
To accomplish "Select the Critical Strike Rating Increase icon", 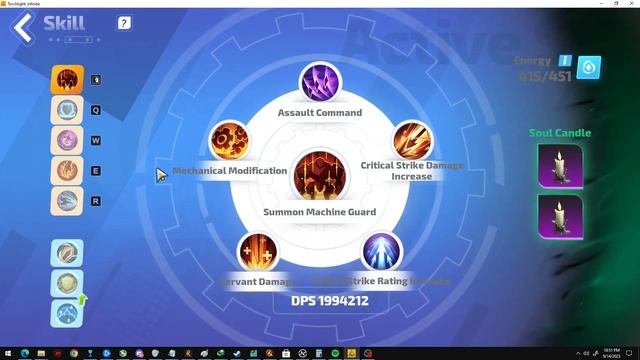I will pos(381,252).
